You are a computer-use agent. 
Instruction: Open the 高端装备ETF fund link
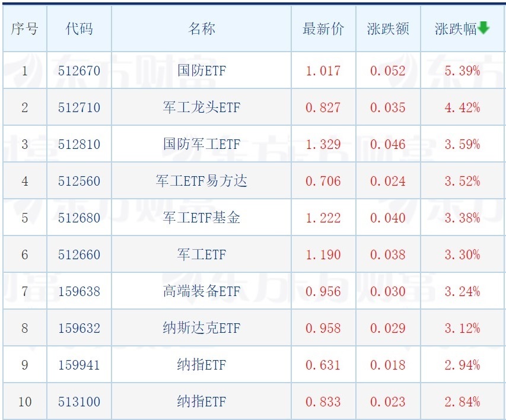coord(201,291)
